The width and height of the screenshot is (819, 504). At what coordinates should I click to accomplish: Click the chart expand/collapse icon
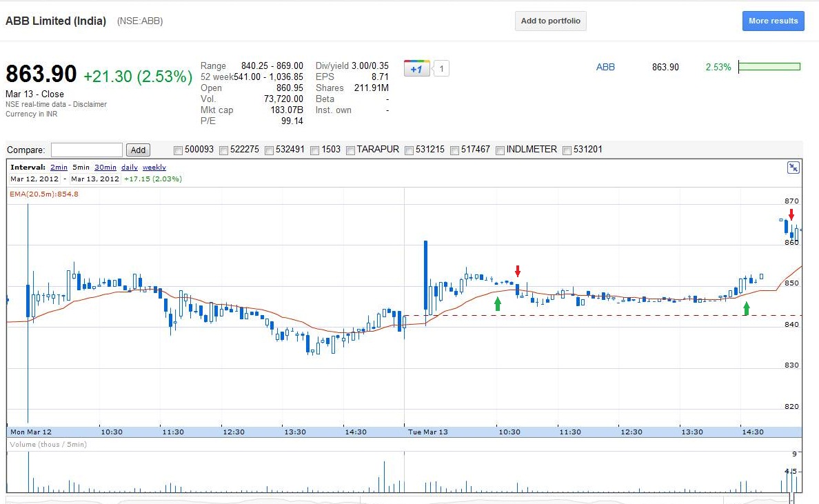tap(793, 168)
